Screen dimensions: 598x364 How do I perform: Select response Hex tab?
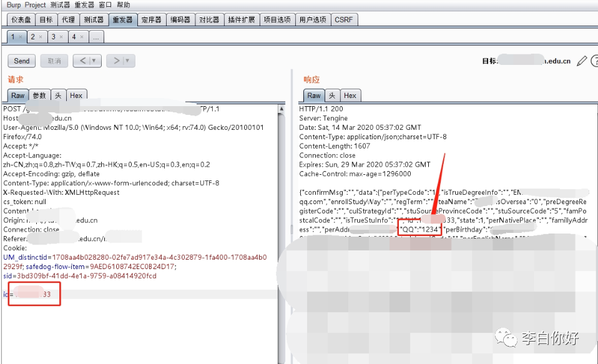pyautogui.click(x=350, y=96)
